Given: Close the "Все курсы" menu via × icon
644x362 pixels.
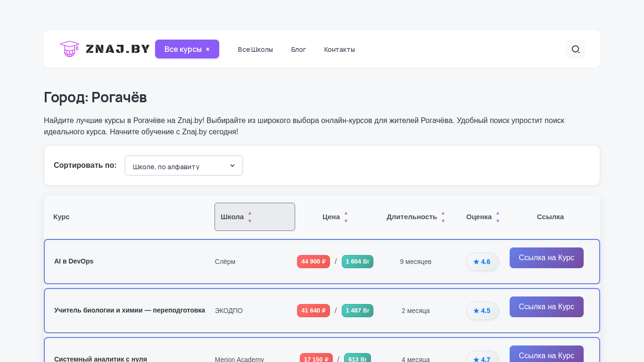Looking at the screenshot, I should tap(207, 49).
